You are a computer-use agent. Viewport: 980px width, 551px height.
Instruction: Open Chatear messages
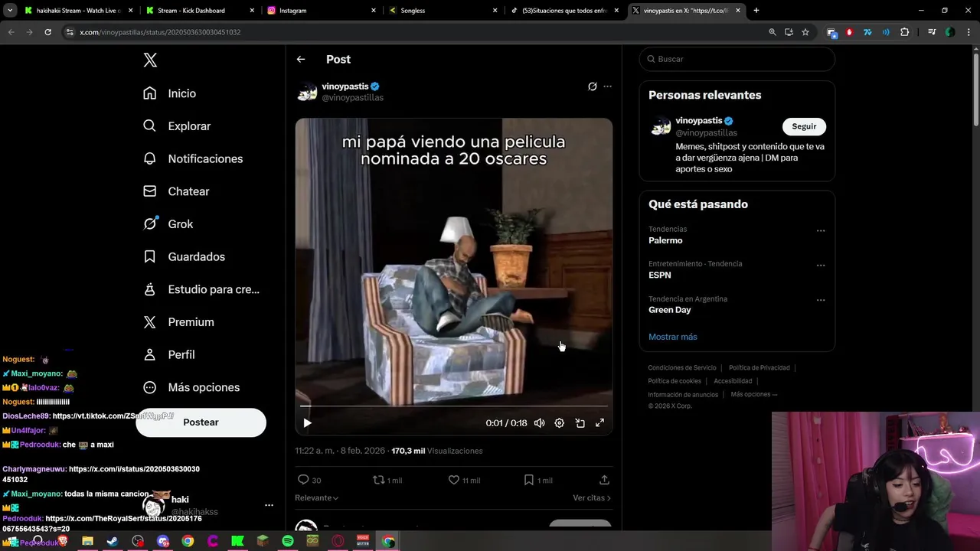tap(175, 191)
